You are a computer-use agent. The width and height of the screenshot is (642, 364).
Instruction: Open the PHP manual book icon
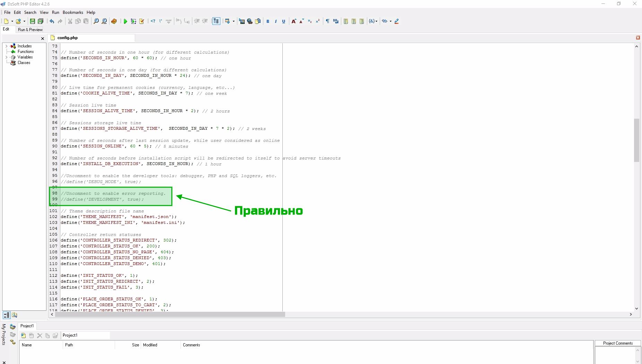click(114, 21)
